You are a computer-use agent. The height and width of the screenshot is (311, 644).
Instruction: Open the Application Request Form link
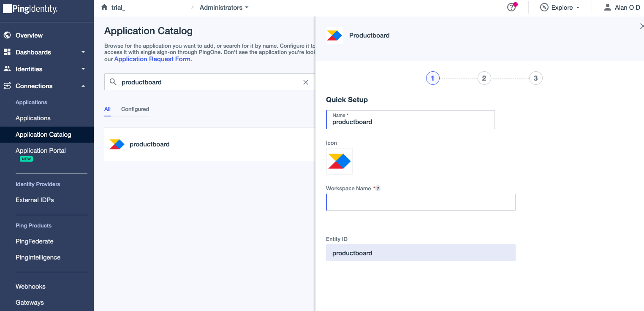(152, 59)
